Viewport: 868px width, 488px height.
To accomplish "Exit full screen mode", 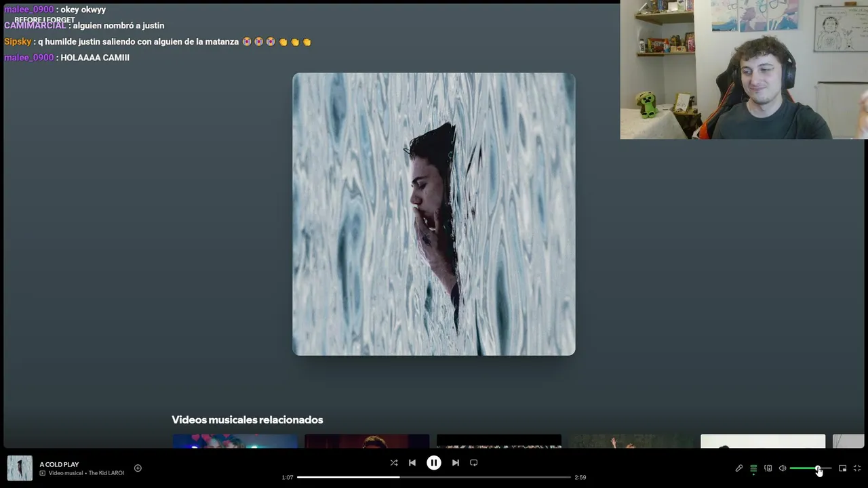I will coord(857,468).
